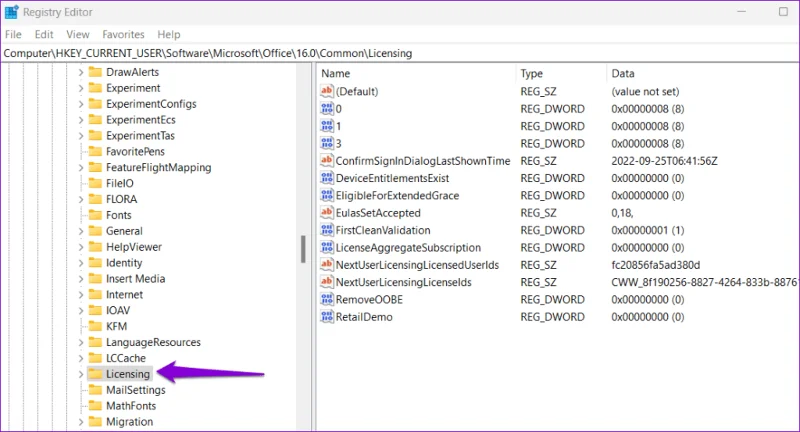Click the MailSettings folder icon

click(x=95, y=390)
